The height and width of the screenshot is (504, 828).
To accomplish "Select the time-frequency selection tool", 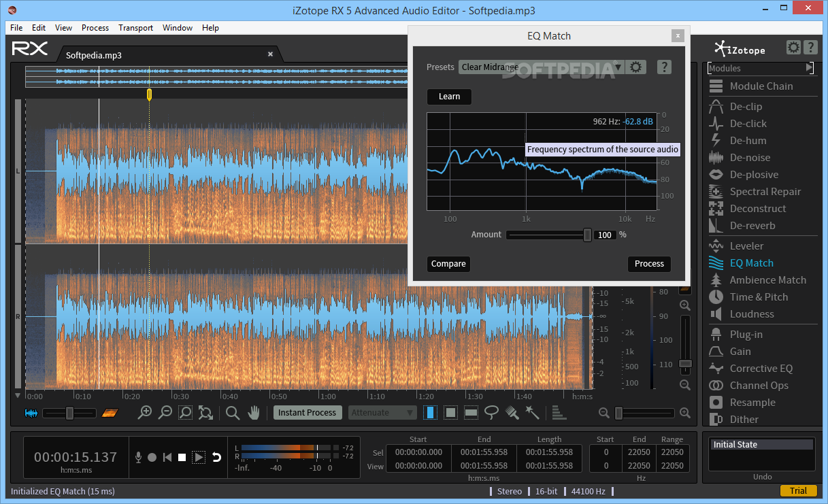I will tap(450, 412).
